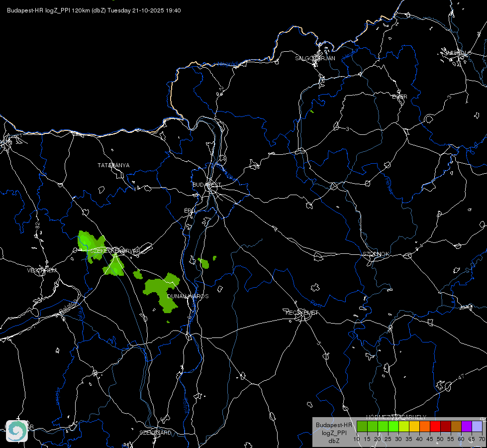This screenshot has height=448, width=487.
Task: Select the DUNAUJVAROS city label
Action: tap(188, 296)
